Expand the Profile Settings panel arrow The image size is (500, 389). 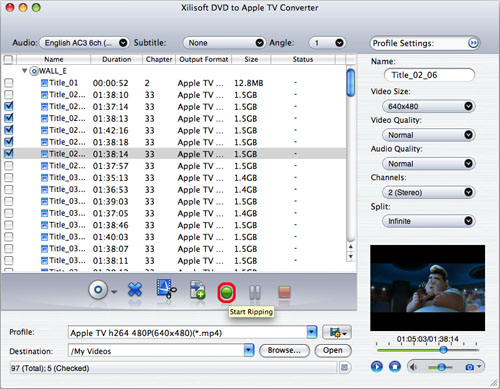click(473, 43)
